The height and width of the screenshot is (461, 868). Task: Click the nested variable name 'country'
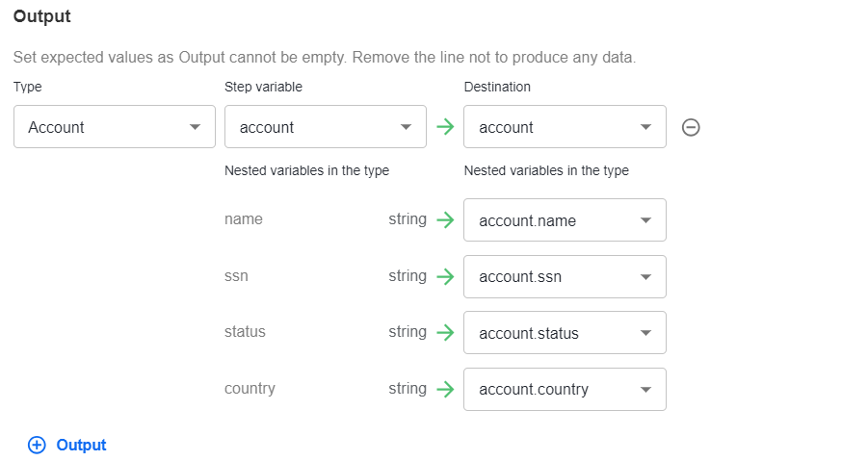pos(250,388)
